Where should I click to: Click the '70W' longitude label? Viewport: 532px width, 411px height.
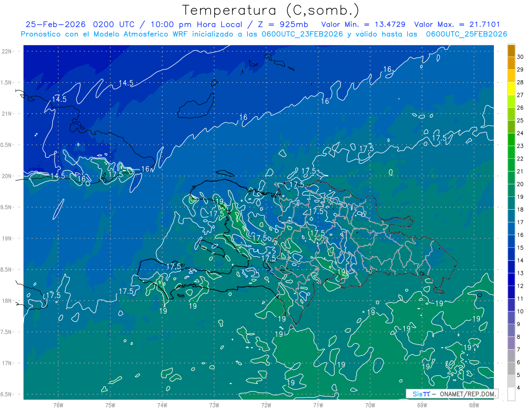(x=370, y=405)
